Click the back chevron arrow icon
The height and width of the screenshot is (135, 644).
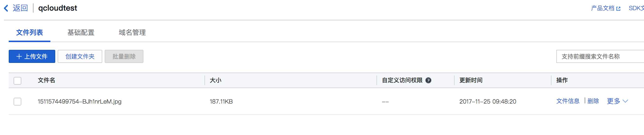click(6, 8)
